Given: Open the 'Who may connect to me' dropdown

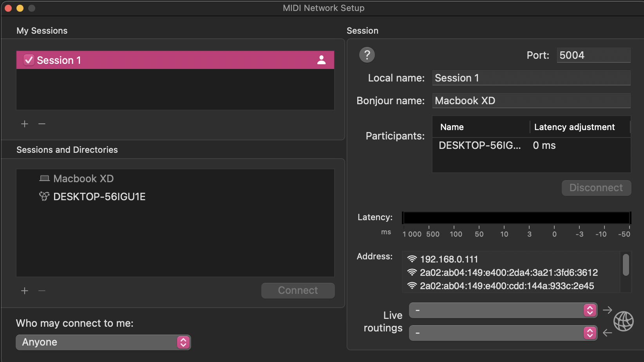Looking at the screenshot, I should click(x=103, y=342).
